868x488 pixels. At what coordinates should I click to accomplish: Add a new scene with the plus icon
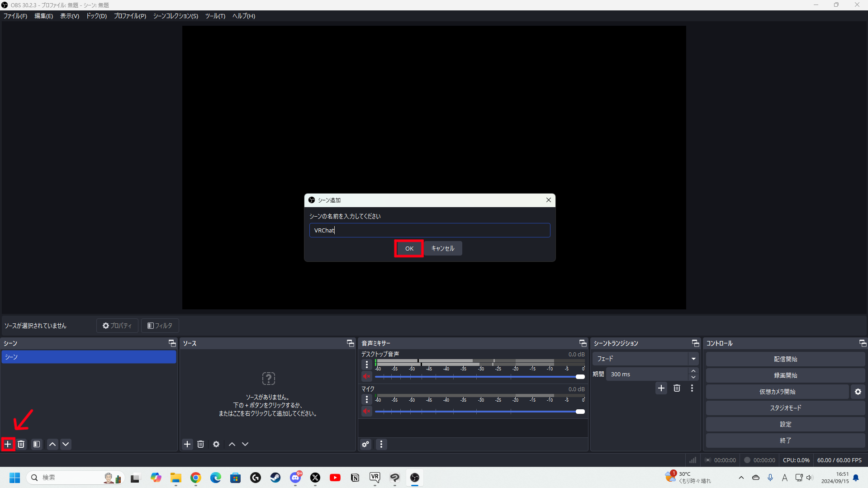pyautogui.click(x=8, y=444)
